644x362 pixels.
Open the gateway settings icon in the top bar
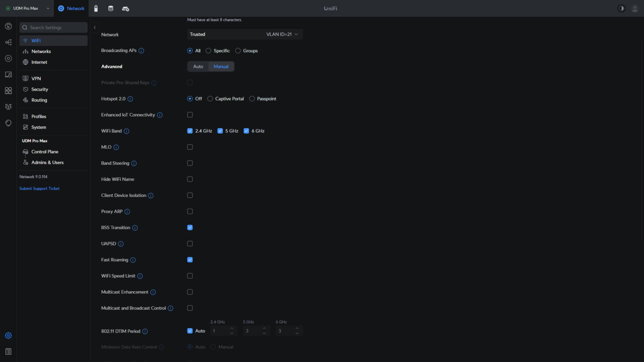pos(125,8)
